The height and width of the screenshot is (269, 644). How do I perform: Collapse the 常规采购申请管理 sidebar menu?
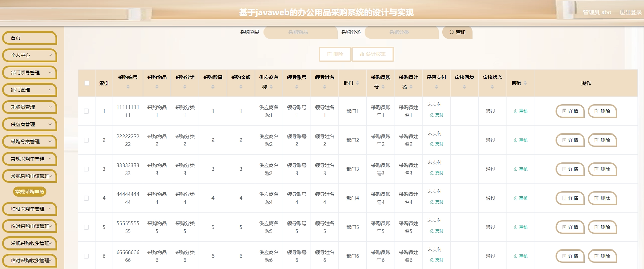click(x=30, y=176)
